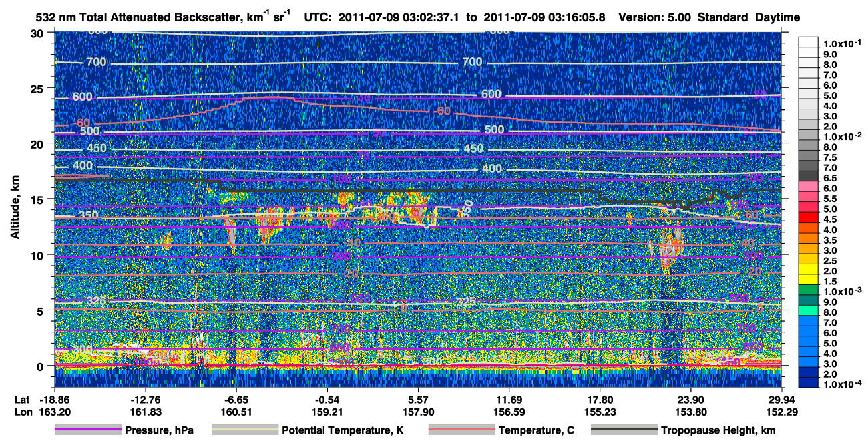
Task: Click the 'Temperature, C' legend label
Action: tap(536, 431)
